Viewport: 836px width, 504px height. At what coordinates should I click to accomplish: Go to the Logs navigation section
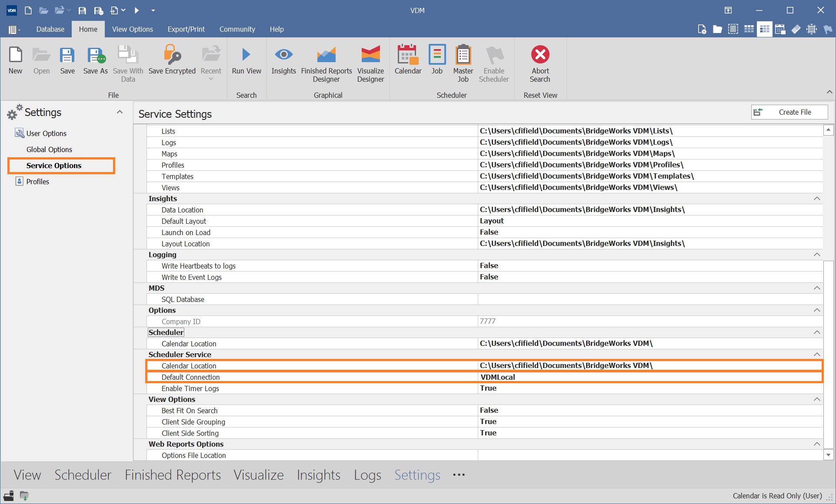pyautogui.click(x=367, y=475)
